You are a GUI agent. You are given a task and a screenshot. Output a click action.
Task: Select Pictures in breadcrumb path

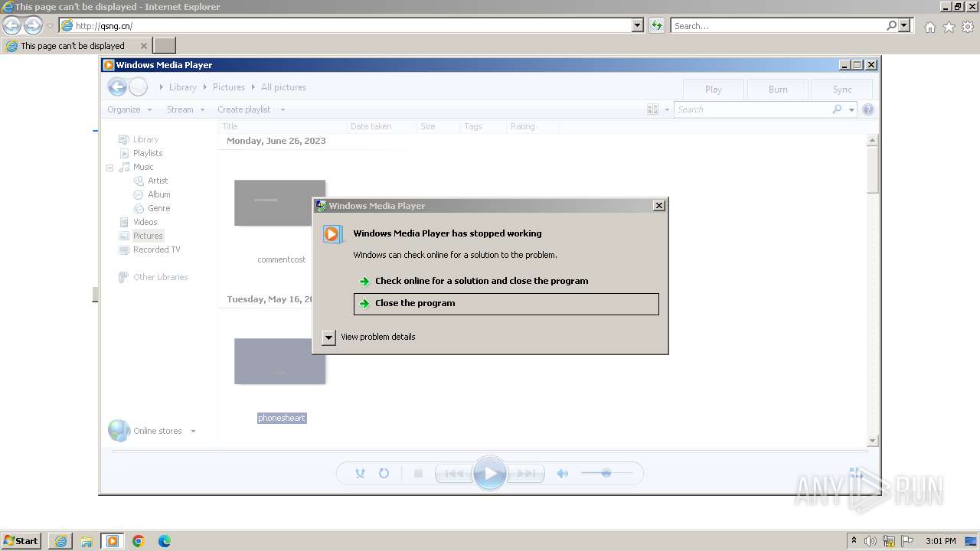coord(229,87)
